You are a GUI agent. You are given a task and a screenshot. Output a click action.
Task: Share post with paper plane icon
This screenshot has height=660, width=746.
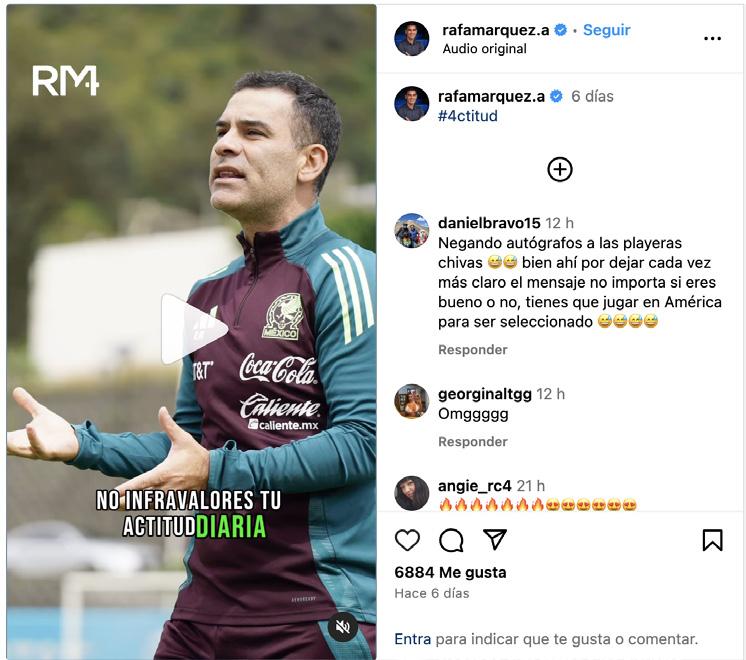495,540
